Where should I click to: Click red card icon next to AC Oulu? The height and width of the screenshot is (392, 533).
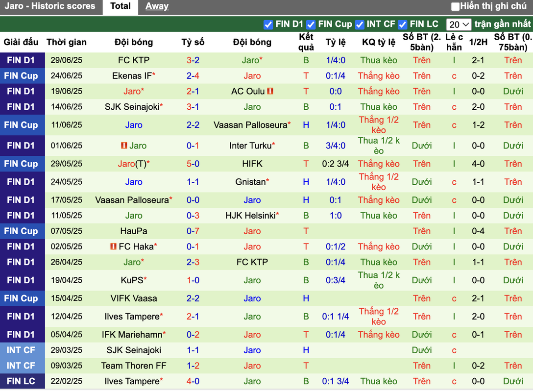270,91
